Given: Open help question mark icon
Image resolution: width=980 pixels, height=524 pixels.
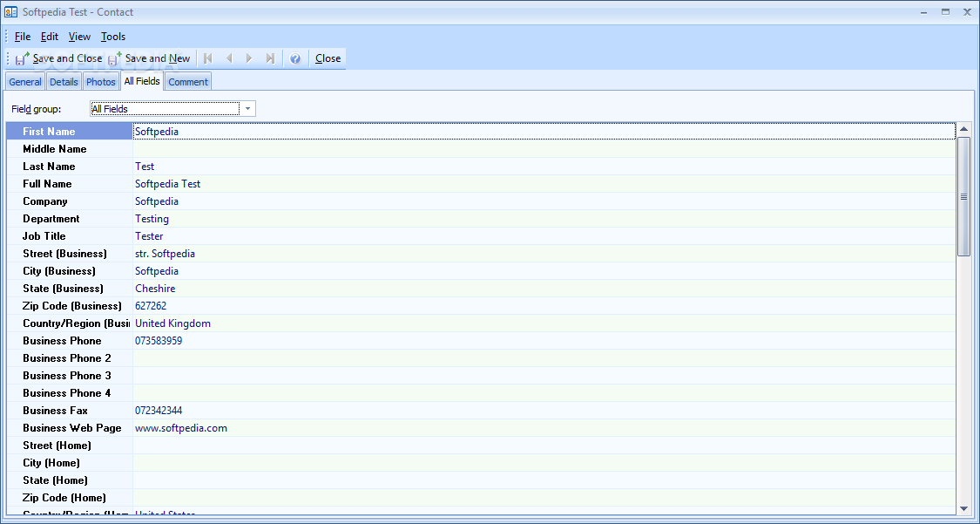Looking at the screenshot, I should [295, 58].
